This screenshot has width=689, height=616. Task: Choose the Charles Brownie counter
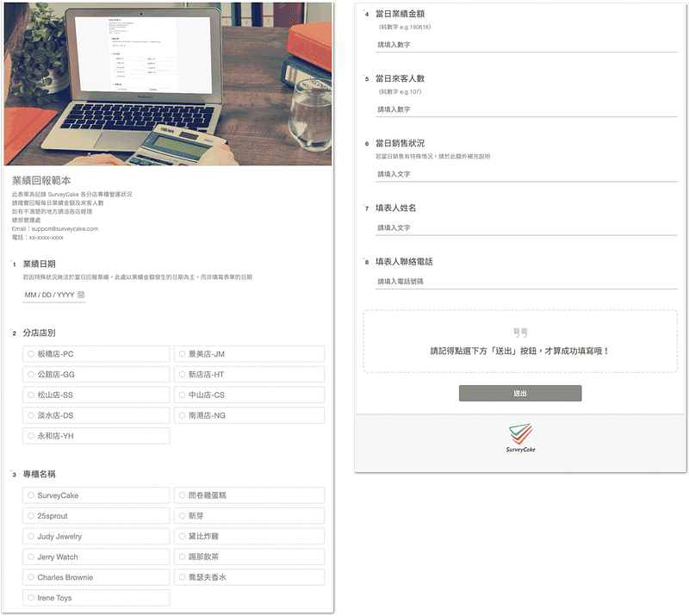pos(96,577)
